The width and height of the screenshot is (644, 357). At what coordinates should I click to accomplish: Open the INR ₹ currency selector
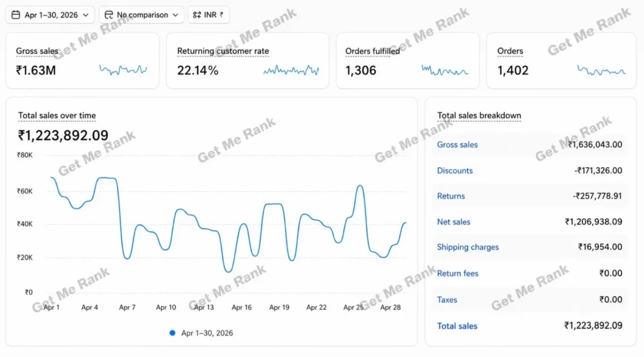click(209, 15)
